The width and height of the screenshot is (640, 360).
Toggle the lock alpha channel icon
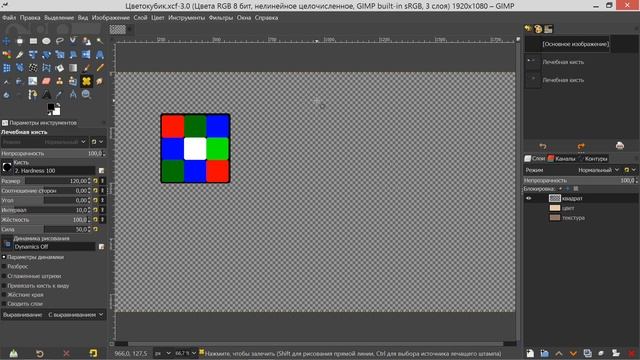[576, 189]
